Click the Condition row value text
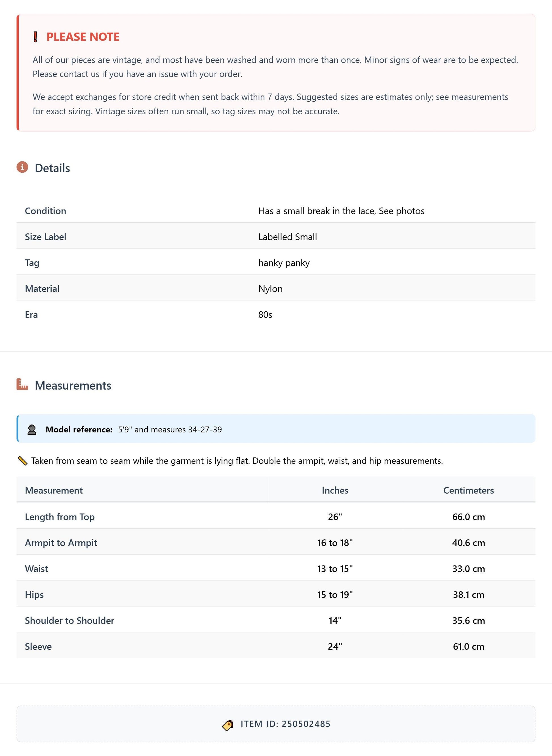 pyautogui.click(x=341, y=211)
